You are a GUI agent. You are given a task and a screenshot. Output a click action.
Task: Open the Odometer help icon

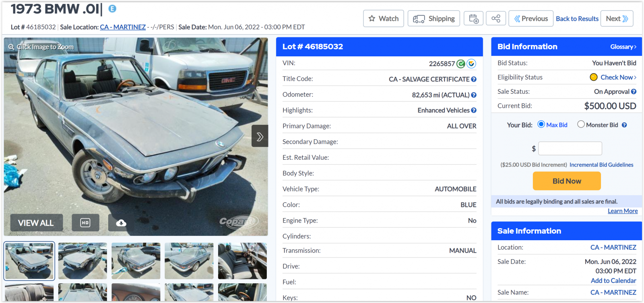click(474, 95)
